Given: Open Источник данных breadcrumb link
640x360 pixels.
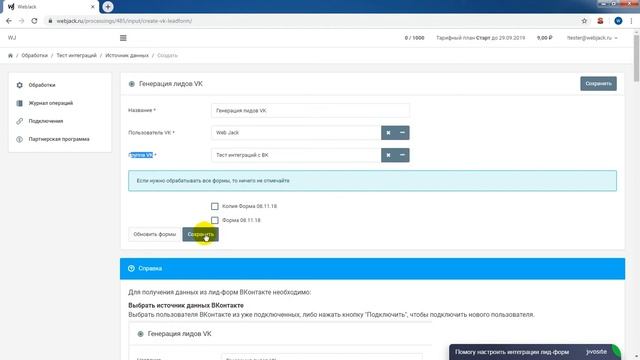Looking at the screenshot, I should click(x=127, y=56).
